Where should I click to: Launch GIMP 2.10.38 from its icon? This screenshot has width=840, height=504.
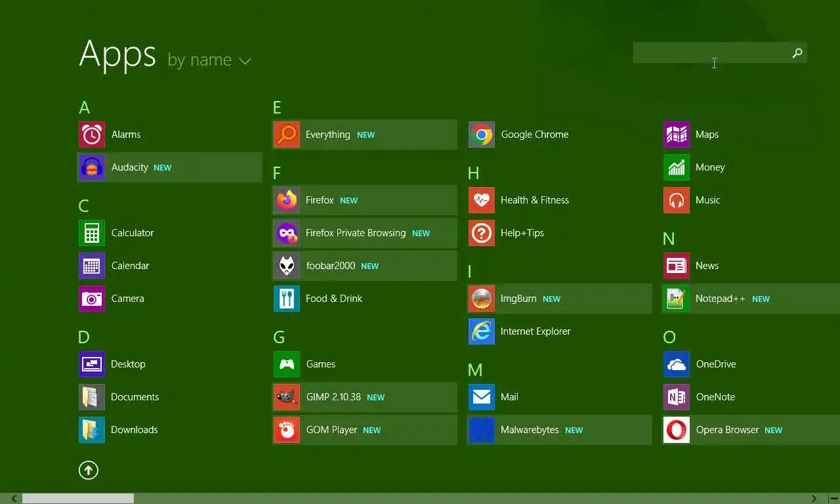[287, 397]
